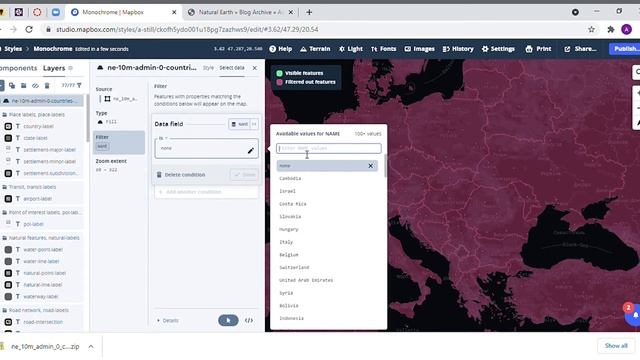Screen dimensions: 640x360
Task: Click the road-intersection layer icon
Action: tap(8, 322)
